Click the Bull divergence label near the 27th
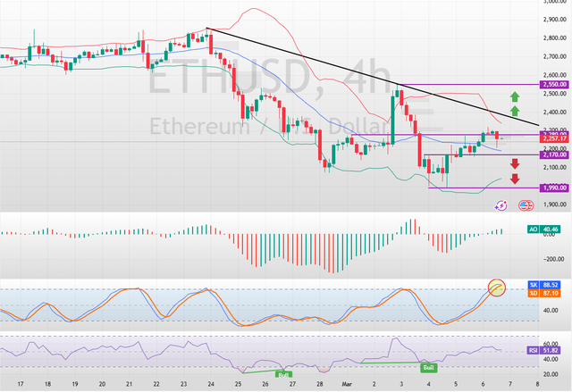 pyautogui.click(x=283, y=375)
